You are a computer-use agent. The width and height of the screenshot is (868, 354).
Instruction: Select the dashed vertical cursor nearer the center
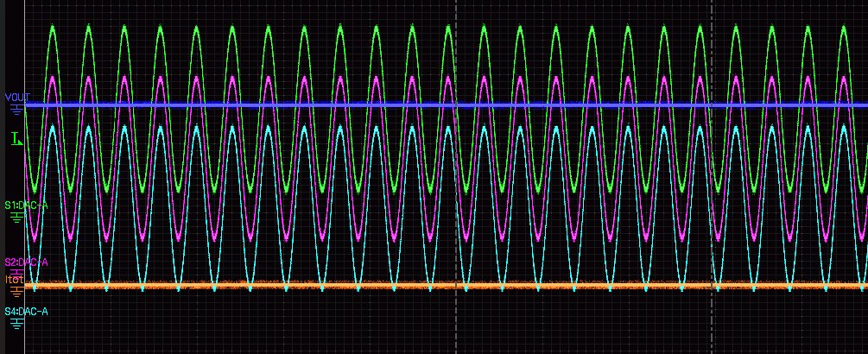click(455, 177)
